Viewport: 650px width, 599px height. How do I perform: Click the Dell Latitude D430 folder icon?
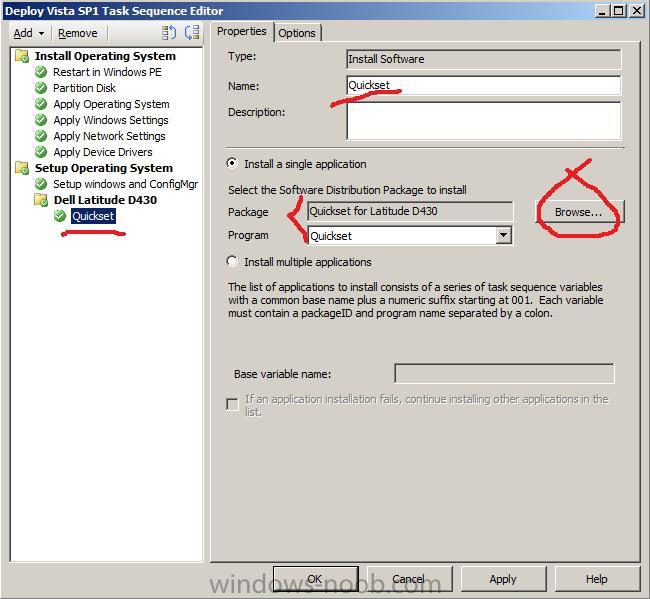tap(41, 200)
